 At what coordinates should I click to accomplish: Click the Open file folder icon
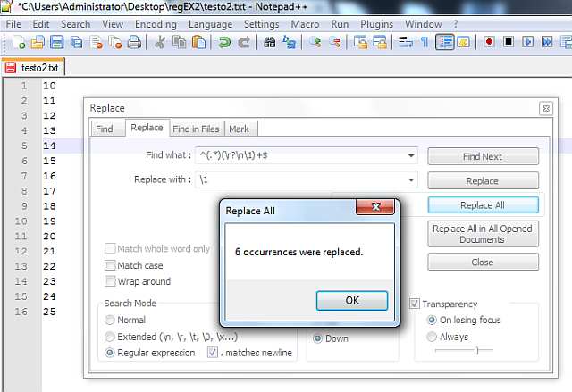click(38, 42)
